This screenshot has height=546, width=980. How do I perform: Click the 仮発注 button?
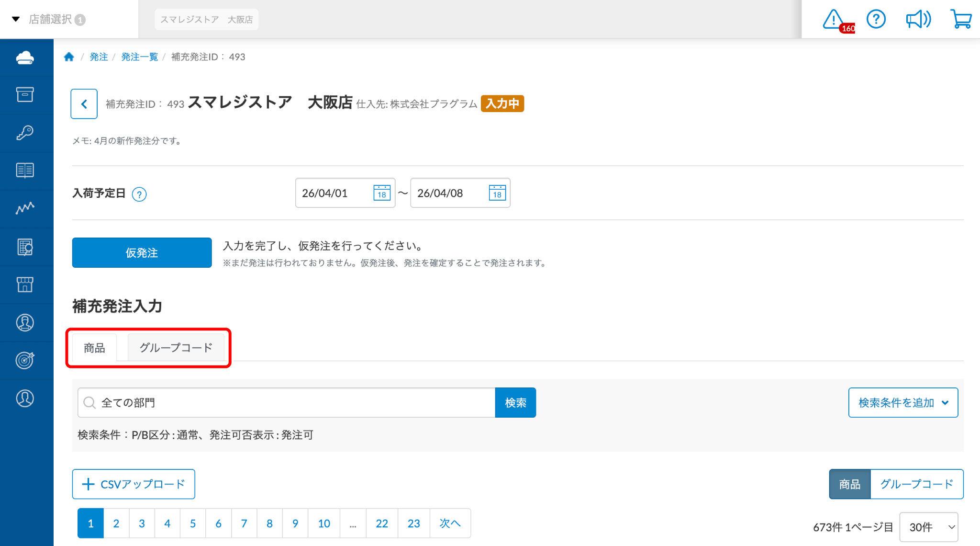click(142, 253)
